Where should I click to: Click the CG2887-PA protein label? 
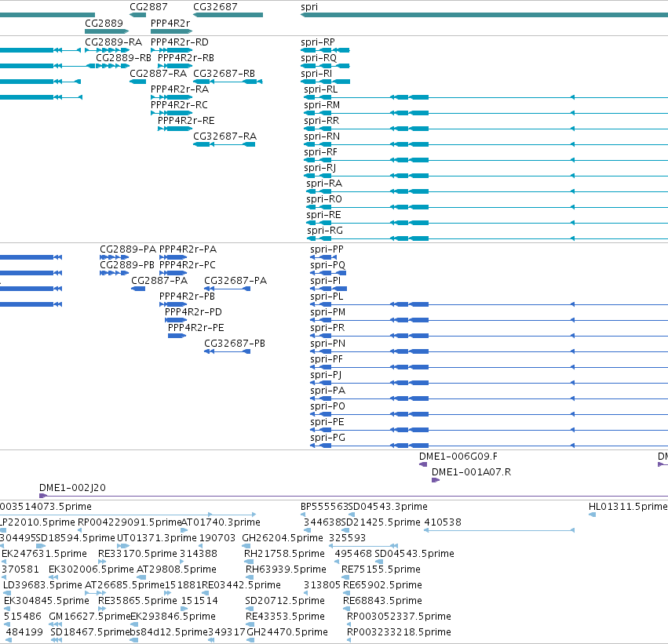(159, 281)
